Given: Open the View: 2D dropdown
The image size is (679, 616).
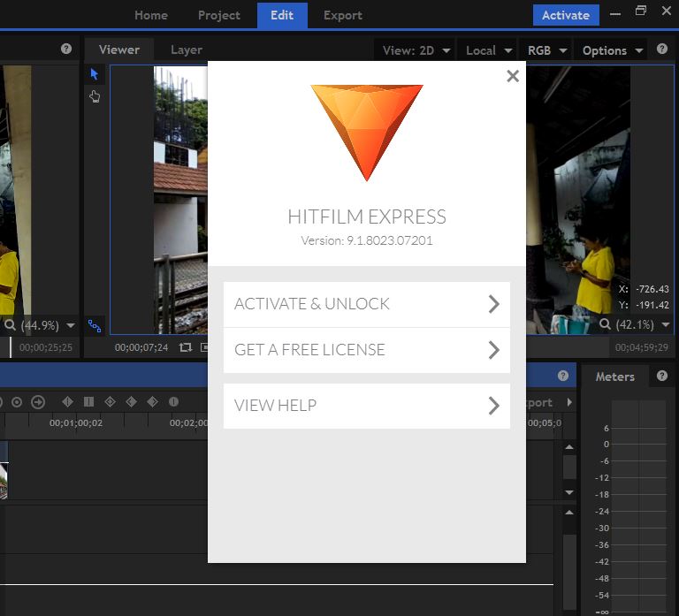Looking at the screenshot, I should [416, 50].
